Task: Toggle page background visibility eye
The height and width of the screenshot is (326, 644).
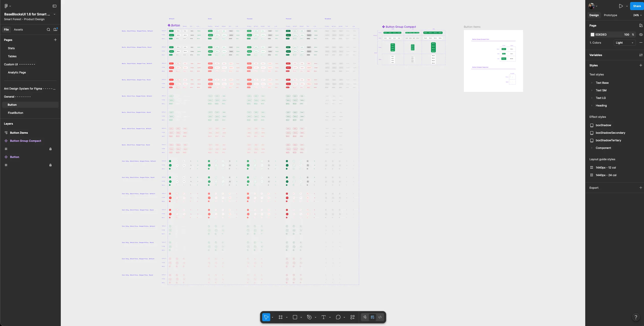Action: click(641, 35)
